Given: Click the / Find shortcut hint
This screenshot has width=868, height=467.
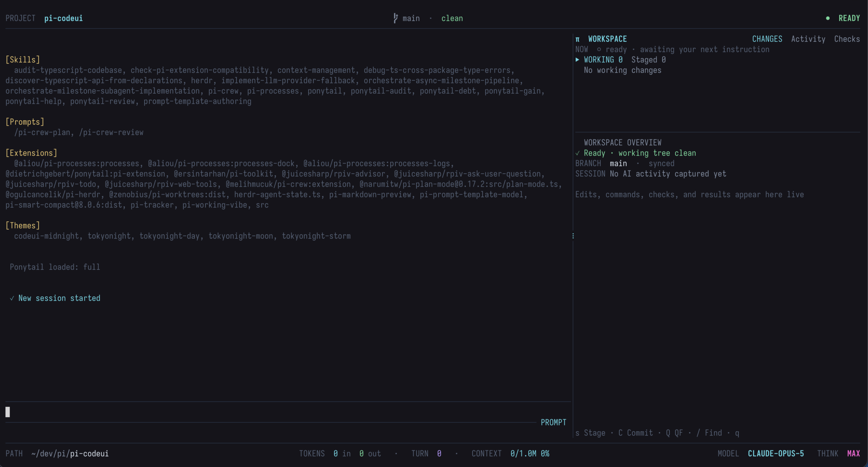Looking at the screenshot, I should tap(709, 433).
